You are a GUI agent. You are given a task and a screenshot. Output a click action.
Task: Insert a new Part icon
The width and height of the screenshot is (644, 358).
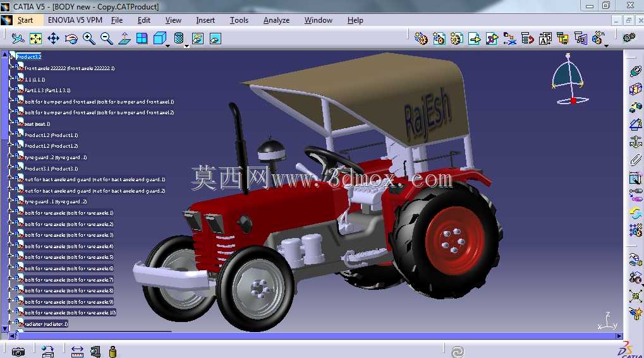pyautogui.click(x=456, y=39)
